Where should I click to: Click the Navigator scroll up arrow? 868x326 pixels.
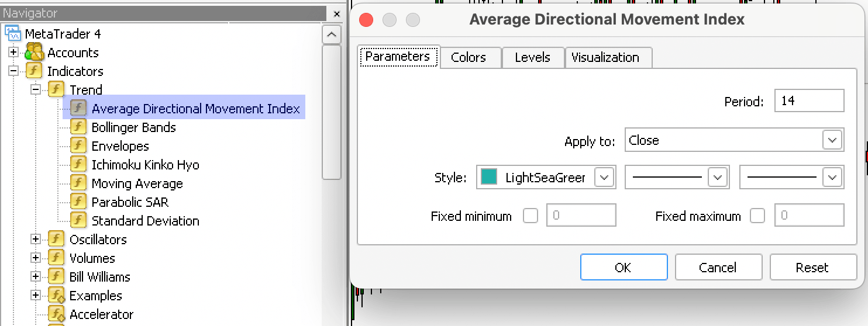click(x=332, y=35)
